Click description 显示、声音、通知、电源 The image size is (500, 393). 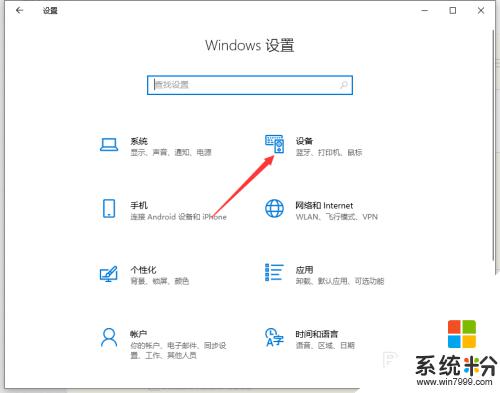point(171,152)
